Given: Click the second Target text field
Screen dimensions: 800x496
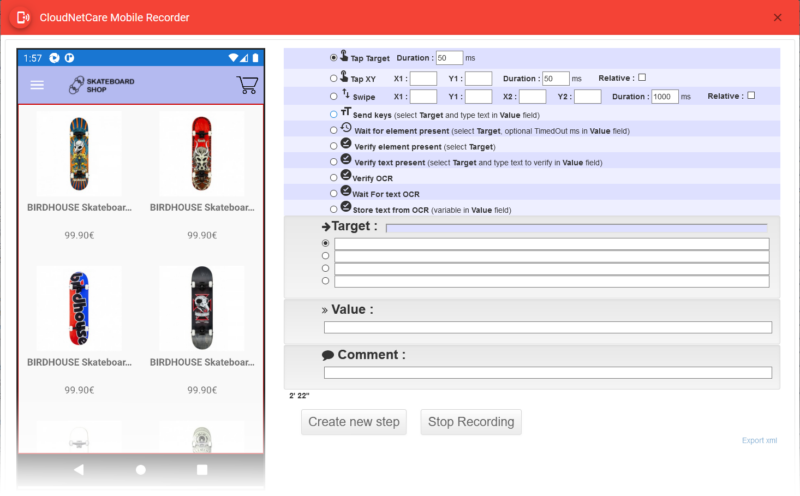Looking at the screenshot, I should pos(552,256).
